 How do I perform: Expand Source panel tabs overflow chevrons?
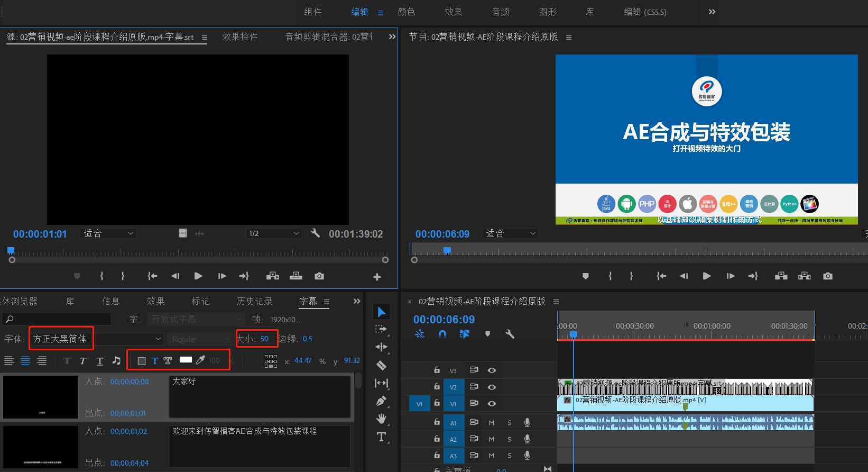click(x=392, y=37)
